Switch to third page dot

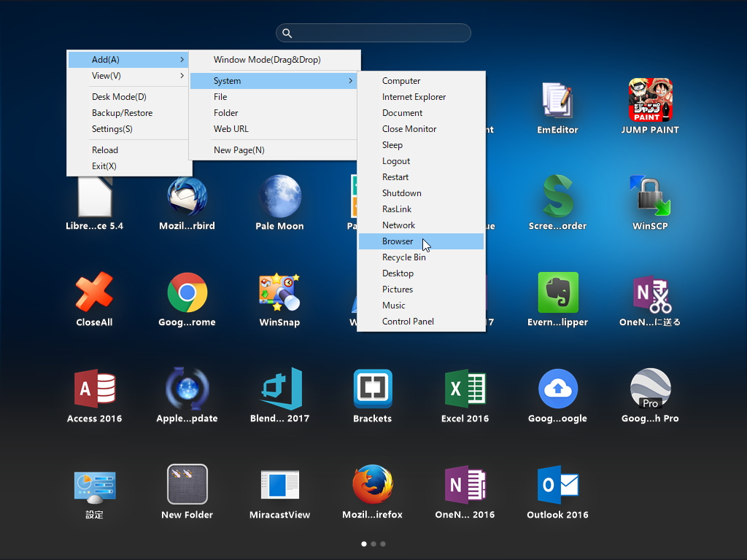pos(383,544)
